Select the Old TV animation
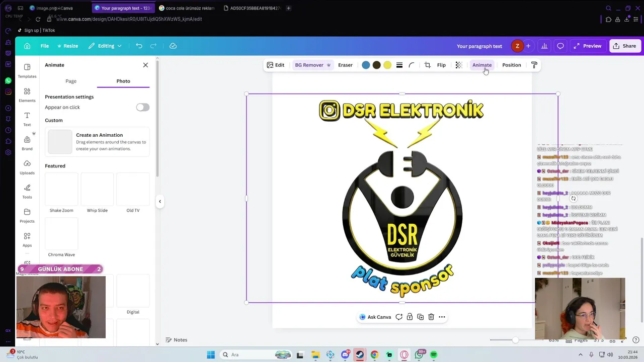This screenshot has height=362, width=644. (x=133, y=193)
